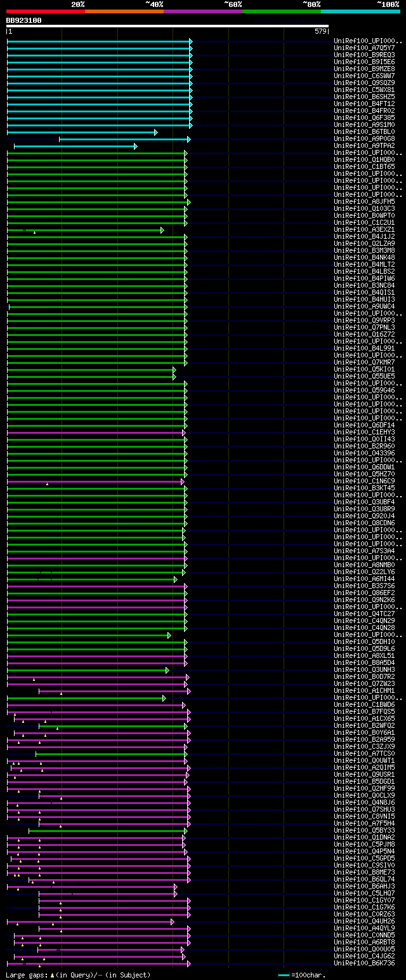Viewport: 406px width, 980px height.
Task: Select the UniRef100_Q1HQB0 label
Action: (364, 159)
